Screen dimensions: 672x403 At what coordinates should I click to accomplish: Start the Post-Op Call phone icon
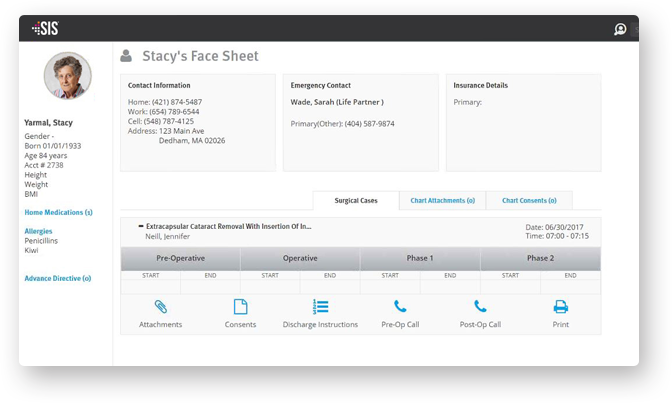[480, 306]
